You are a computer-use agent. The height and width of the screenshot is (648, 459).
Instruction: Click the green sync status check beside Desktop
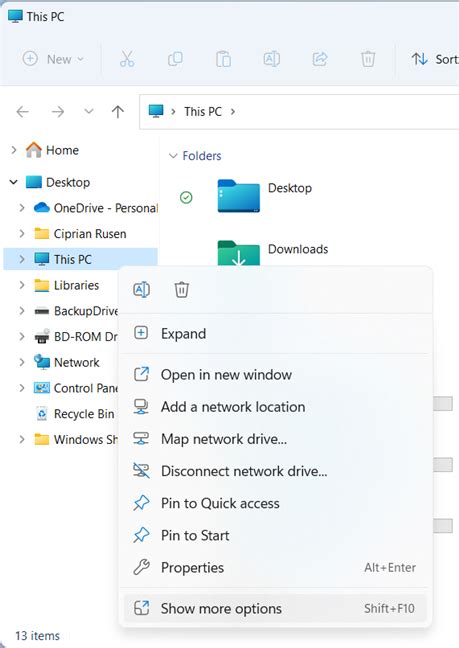(186, 198)
